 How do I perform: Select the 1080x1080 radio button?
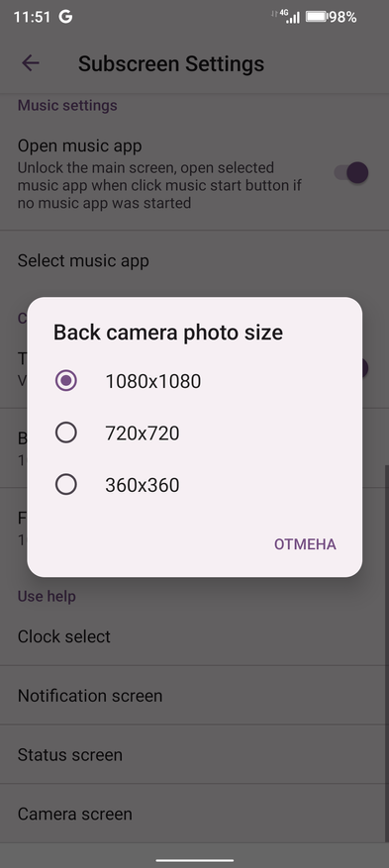point(66,381)
